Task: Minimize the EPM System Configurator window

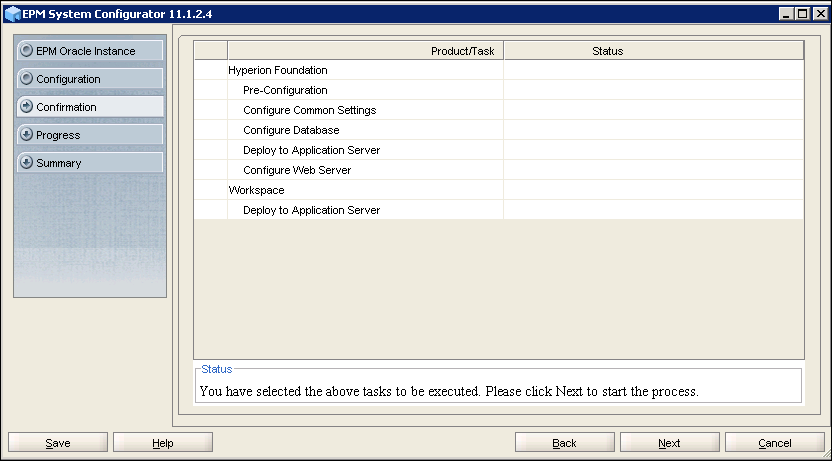Action: 786,14
